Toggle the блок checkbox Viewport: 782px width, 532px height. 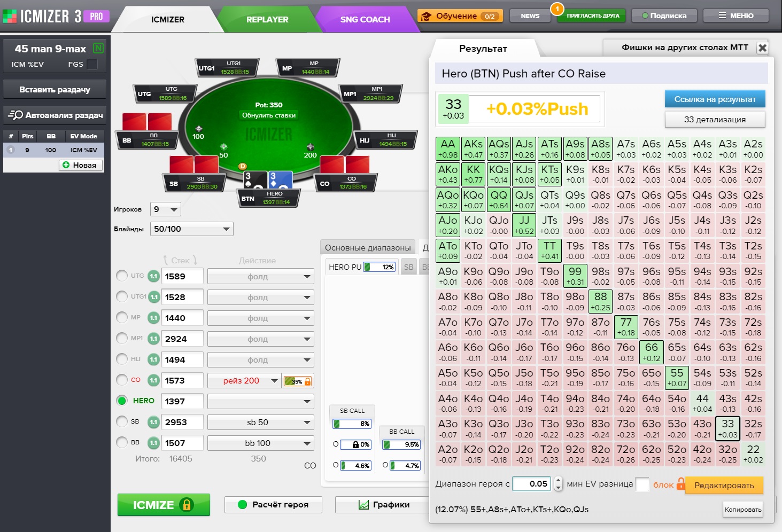pos(642,484)
